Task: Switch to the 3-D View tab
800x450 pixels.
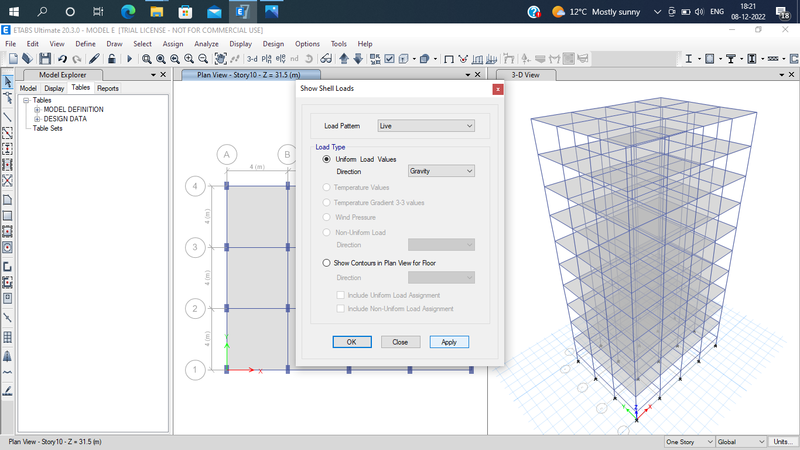Action: 526,75
